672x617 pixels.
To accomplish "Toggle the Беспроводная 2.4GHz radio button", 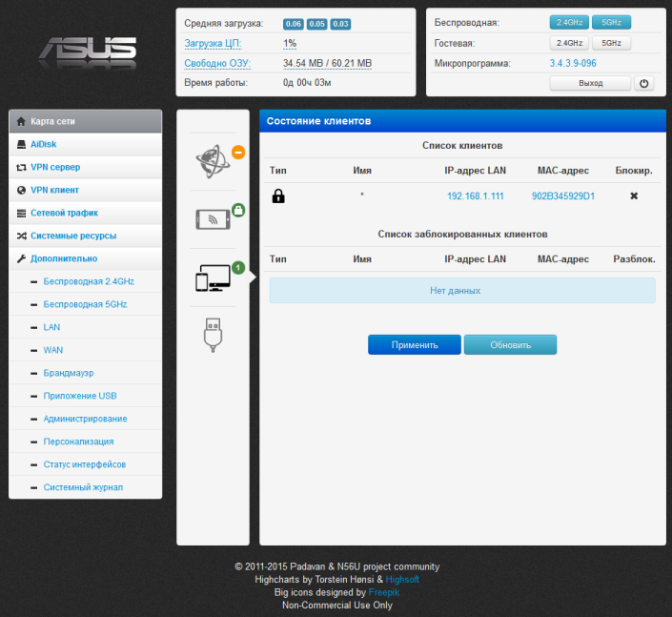I will click(x=569, y=22).
